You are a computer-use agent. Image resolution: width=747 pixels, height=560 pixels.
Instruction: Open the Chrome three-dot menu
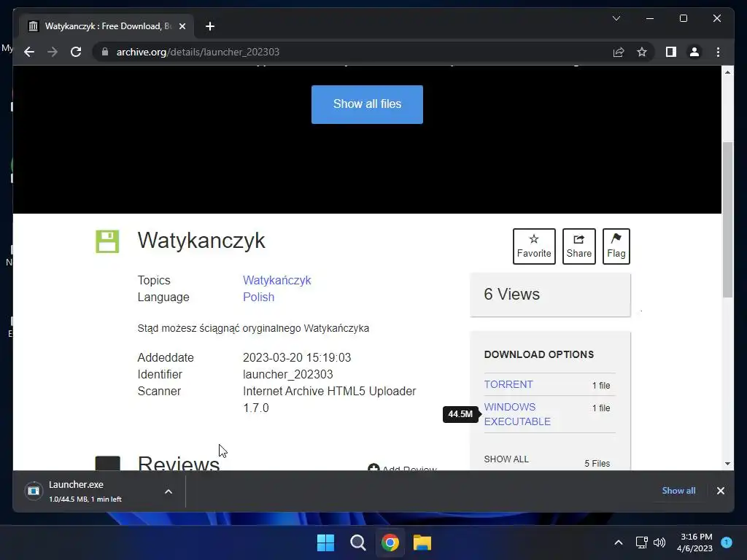718,52
